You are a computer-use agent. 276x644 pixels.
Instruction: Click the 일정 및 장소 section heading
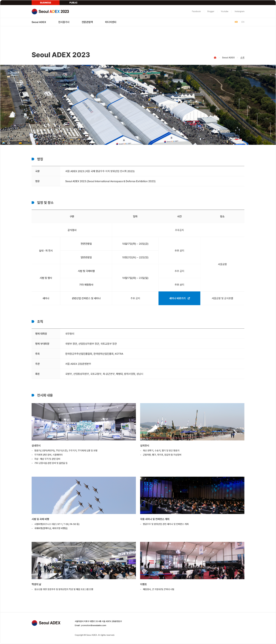pyautogui.click(x=45, y=202)
